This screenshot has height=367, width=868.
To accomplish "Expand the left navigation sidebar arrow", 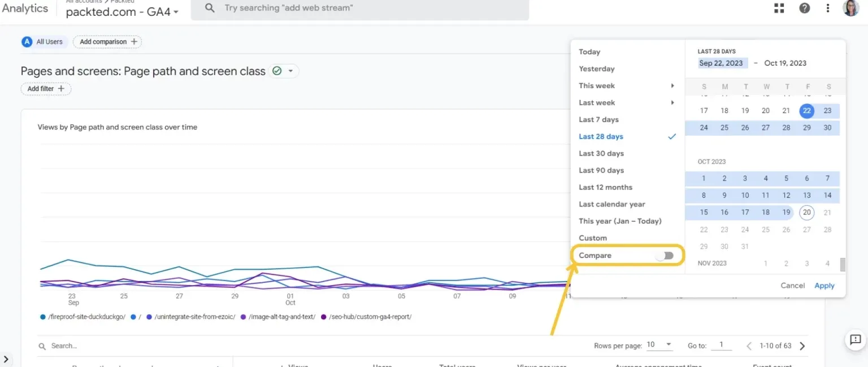I will pyautogui.click(x=6, y=359).
